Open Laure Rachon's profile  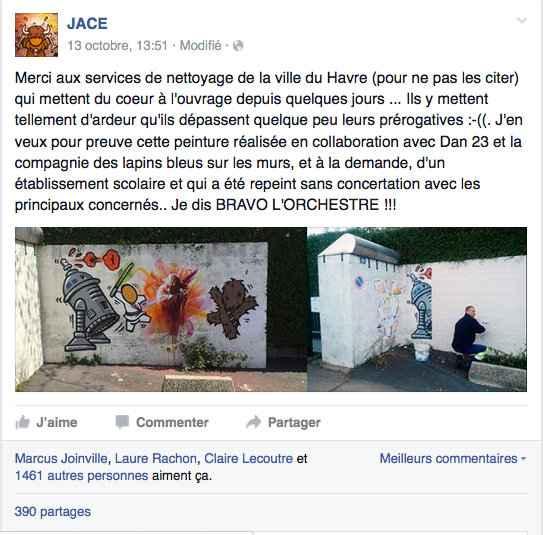155,458
